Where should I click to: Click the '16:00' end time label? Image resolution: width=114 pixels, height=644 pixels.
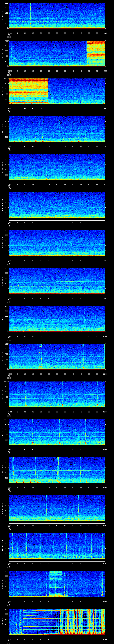click(x=105, y=563)
